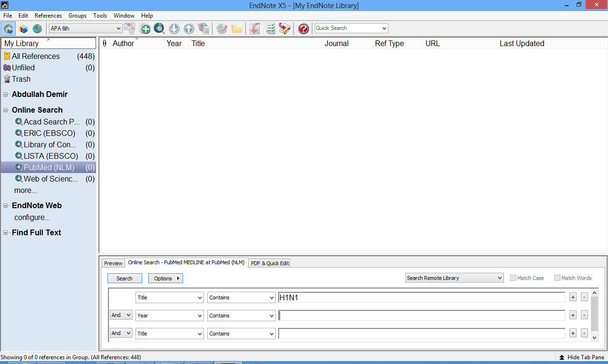
Task: Collapse the Abdullah Demir group set
Action: tap(6, 94)
